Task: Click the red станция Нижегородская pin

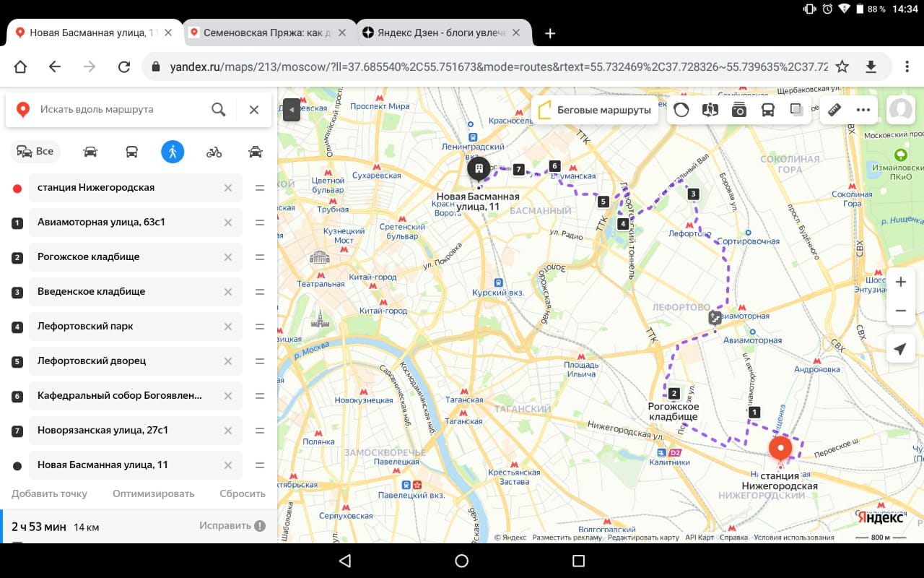Action: click(780, 449)
